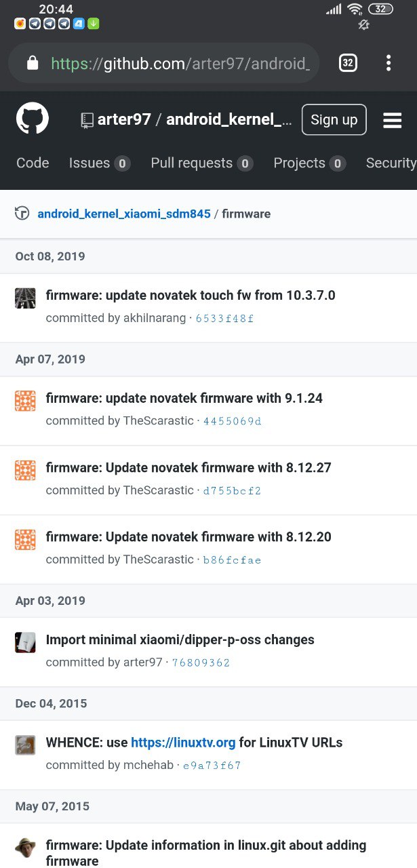Open the Pull requests tab
This screenshot has width=417, height=868.
pos(202,163)
